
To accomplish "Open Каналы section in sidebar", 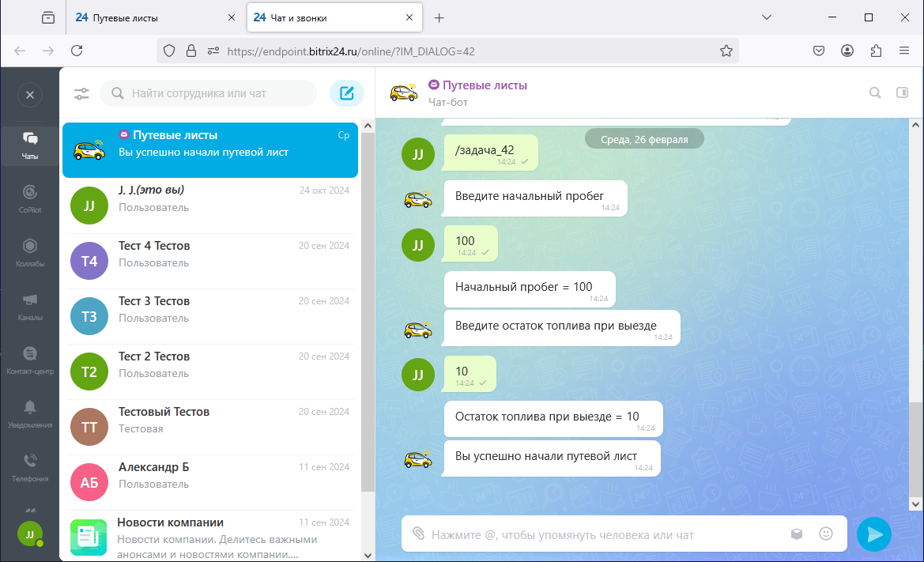I will click(30, 307).
